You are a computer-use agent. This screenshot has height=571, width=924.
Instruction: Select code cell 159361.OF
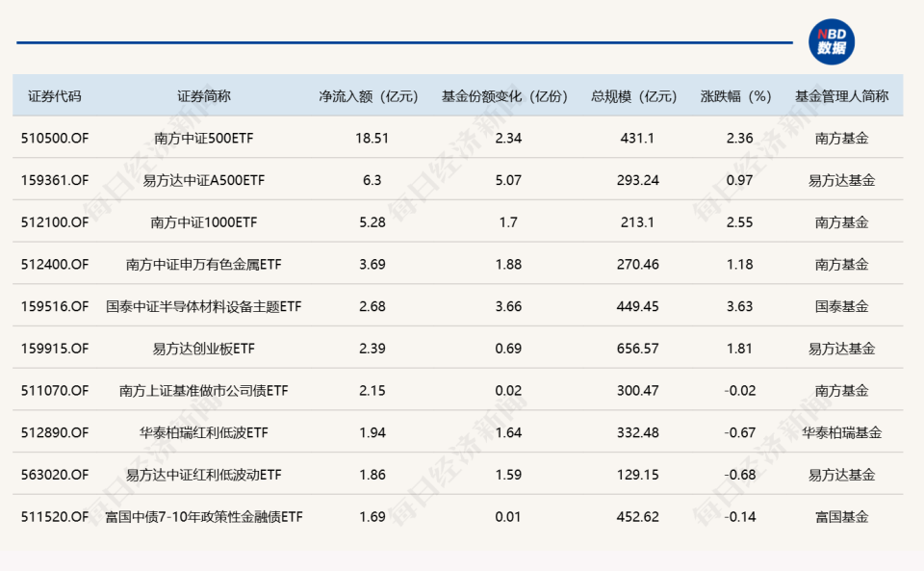click(x=55, y=180)
